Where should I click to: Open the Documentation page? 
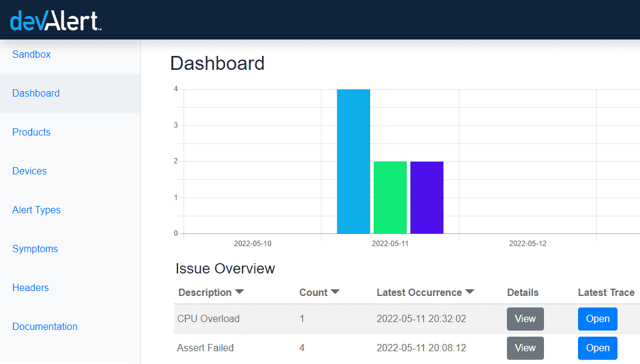[45, 326]
